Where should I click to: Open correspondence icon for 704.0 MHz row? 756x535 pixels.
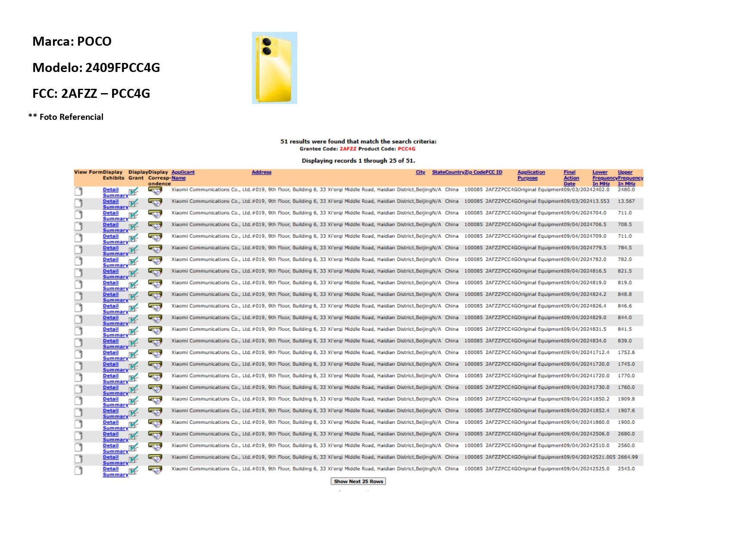(x=155, y=214)
